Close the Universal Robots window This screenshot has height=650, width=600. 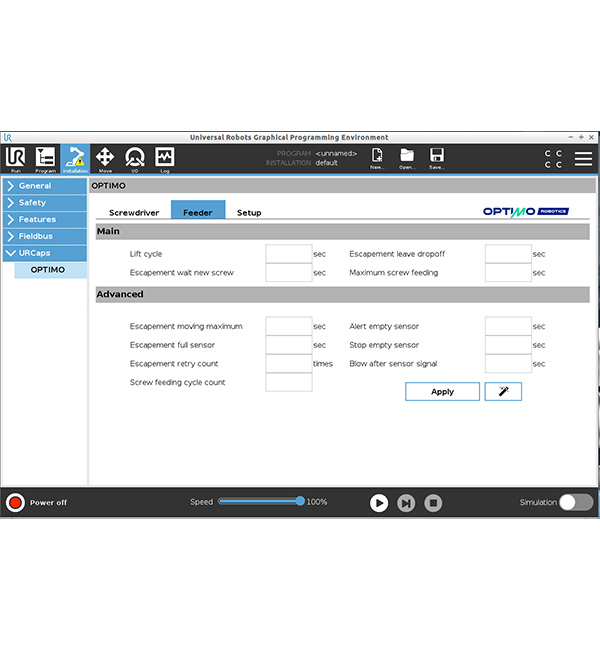coord(591,137)
